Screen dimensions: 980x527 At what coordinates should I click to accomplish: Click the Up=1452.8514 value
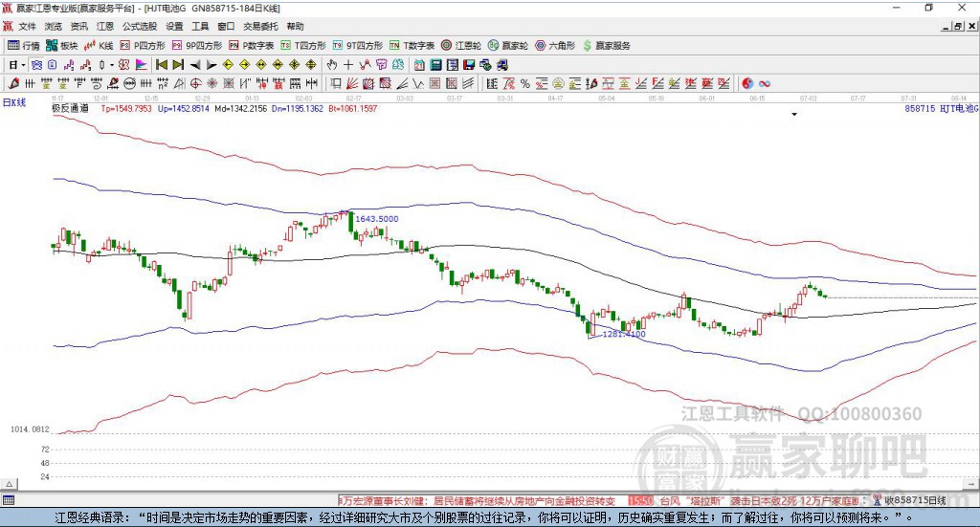[x=183, y=109]
